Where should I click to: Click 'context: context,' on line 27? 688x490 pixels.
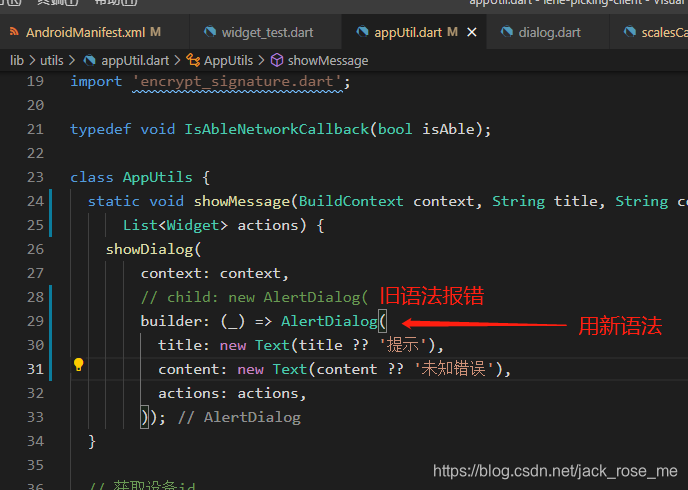pos(215,274)
